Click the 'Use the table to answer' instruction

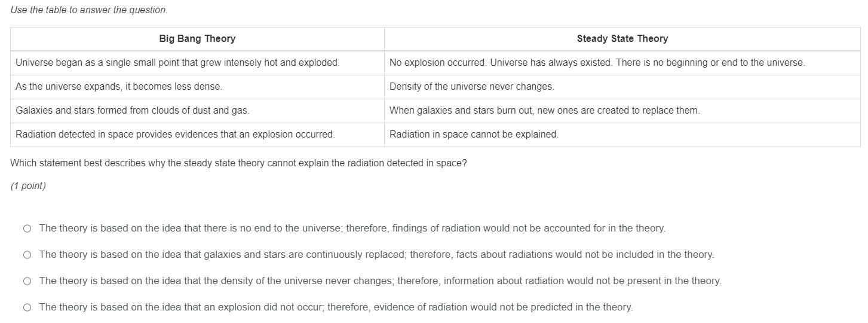coord(89,10)
